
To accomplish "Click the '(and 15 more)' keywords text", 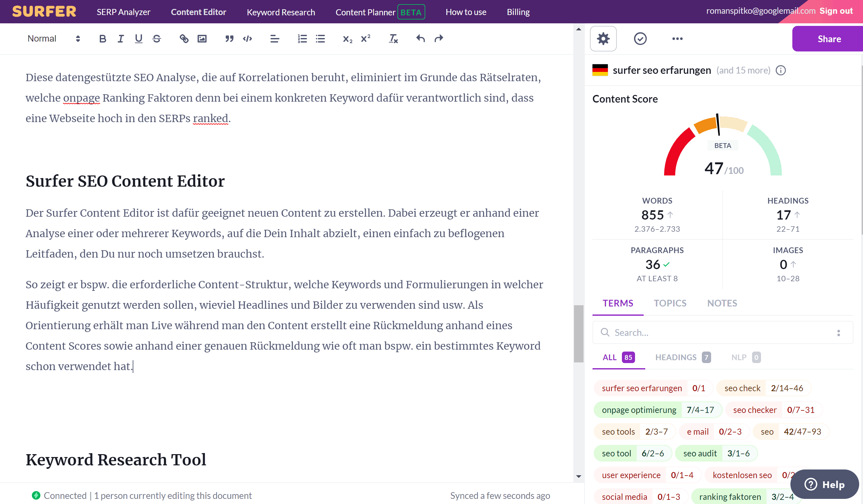I will click(743, 70).
